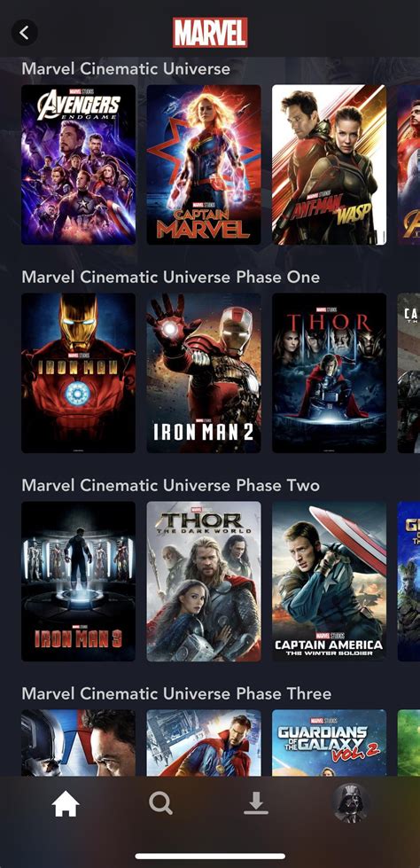Select Guardians of the Galaxy Vol. 2
The image size is (420, 868).
(330, 743)
